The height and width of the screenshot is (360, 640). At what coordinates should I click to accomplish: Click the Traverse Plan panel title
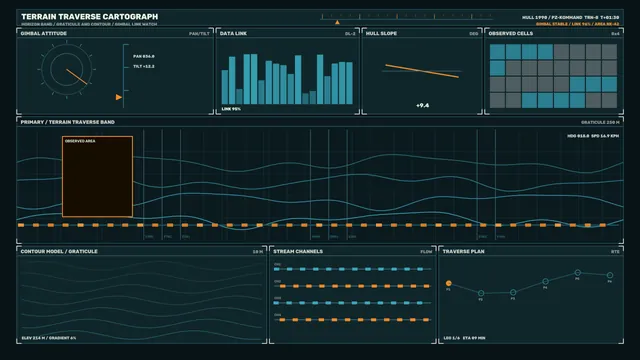click(x=464, y=251)
